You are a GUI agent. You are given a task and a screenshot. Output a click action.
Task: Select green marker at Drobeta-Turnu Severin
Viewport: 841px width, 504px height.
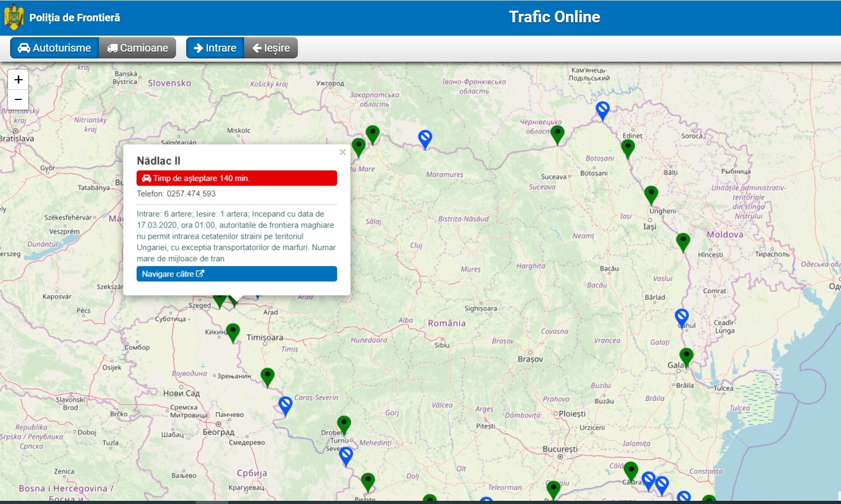344,424
